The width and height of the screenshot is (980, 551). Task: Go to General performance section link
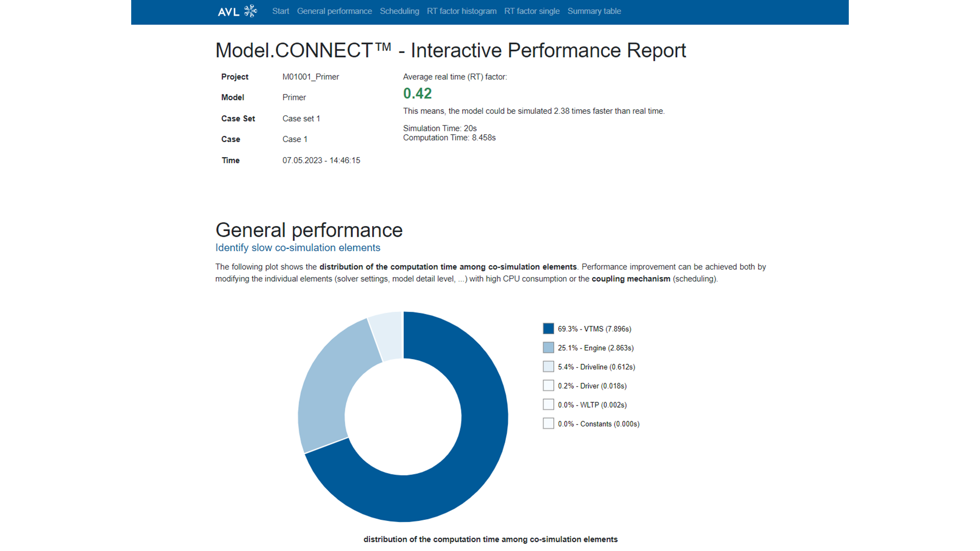pyautogui.click(x=334, y=11)
